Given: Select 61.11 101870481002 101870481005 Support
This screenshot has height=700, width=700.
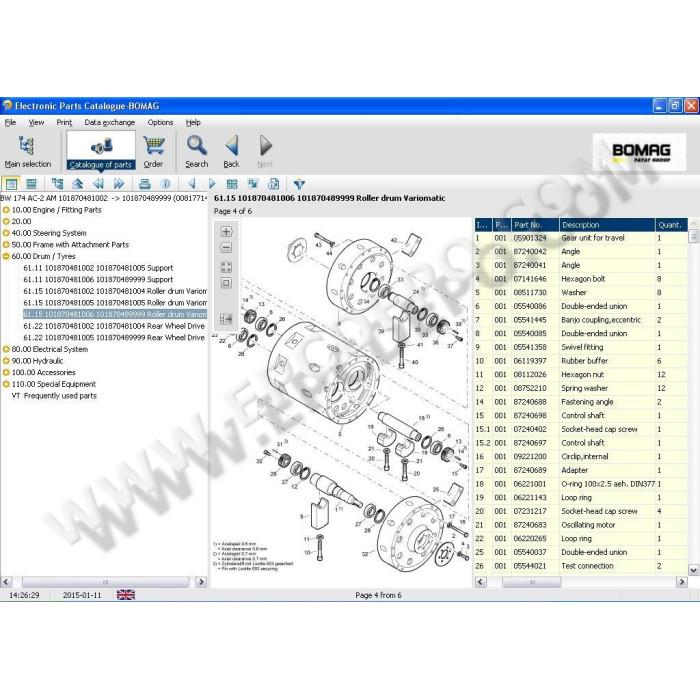Looking at the screenshot, I should click(x=98, y=268).
